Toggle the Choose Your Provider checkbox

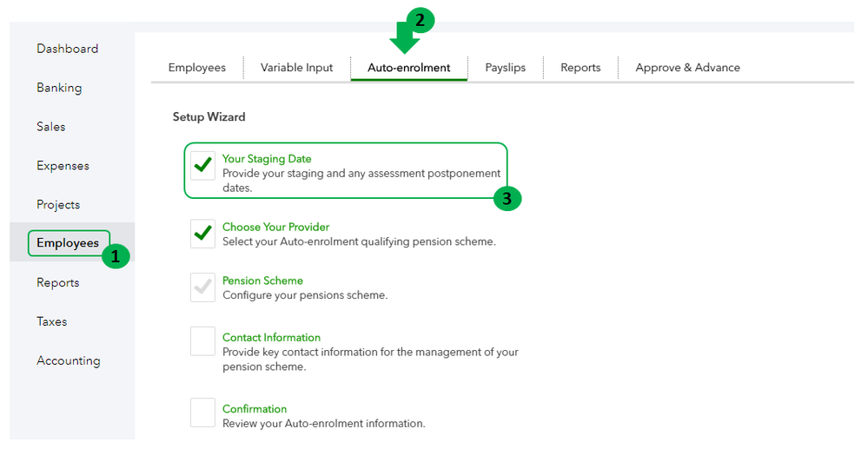pos(202,233)
